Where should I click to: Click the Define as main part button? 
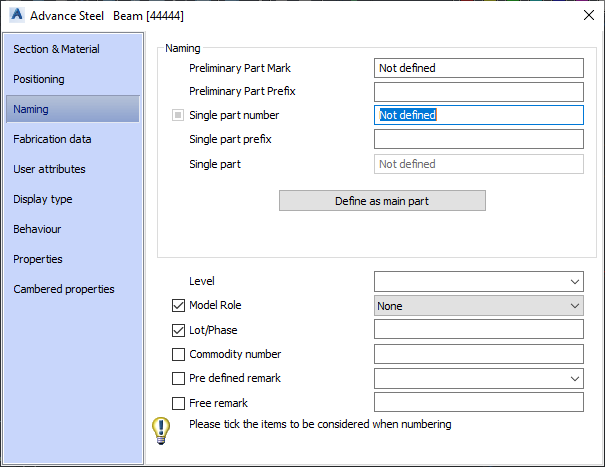point(382,201)
